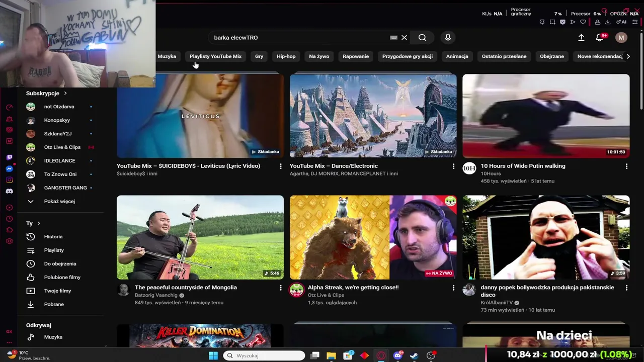Open Twoje filmy in the sidebar

57,291
